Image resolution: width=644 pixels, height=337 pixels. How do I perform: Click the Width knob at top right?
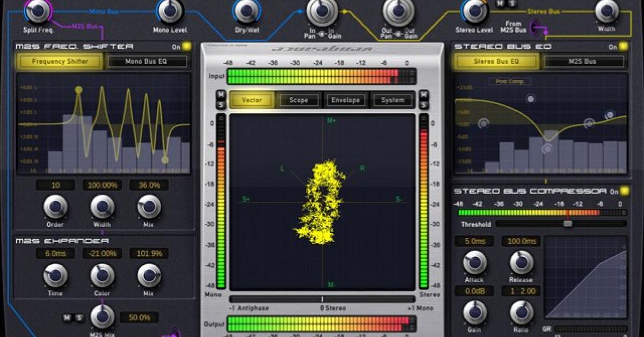[x=606, y=10]
